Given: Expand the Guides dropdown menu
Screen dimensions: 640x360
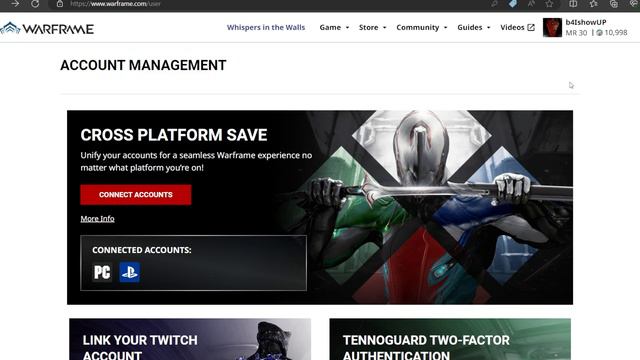Looking at the screenshot, I should click(473, 27).
